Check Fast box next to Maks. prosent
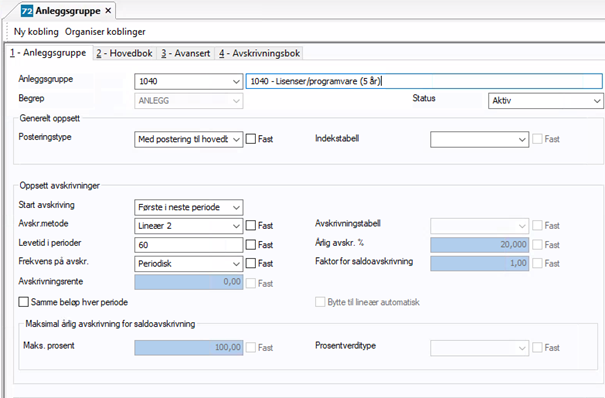The image size is (605, 398). click(251, 347)
